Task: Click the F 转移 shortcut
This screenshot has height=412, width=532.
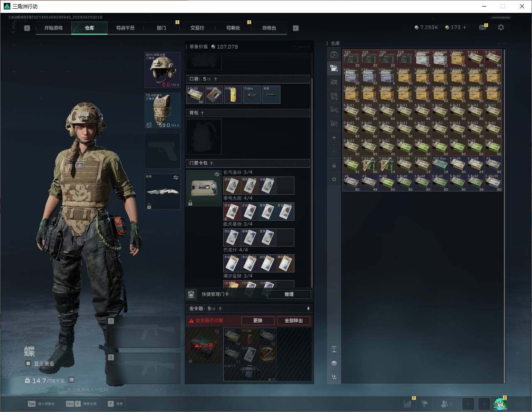Action: (115, 404)
